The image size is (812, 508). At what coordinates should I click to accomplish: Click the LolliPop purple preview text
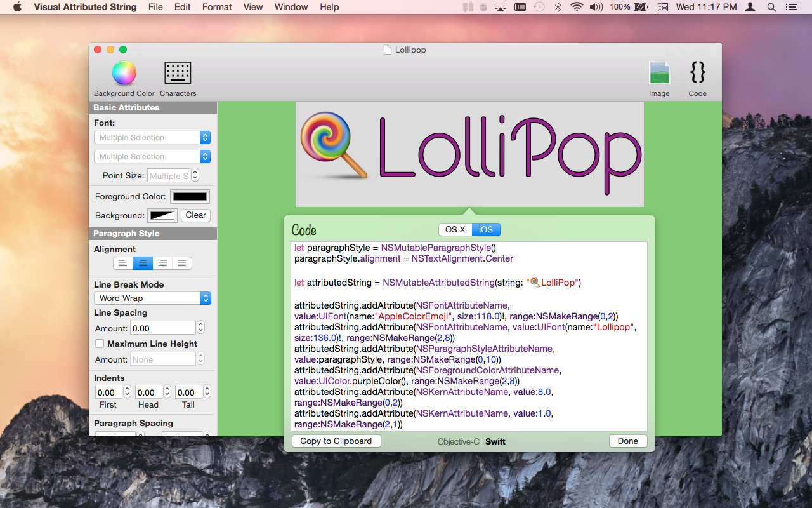tap(510, 155)
